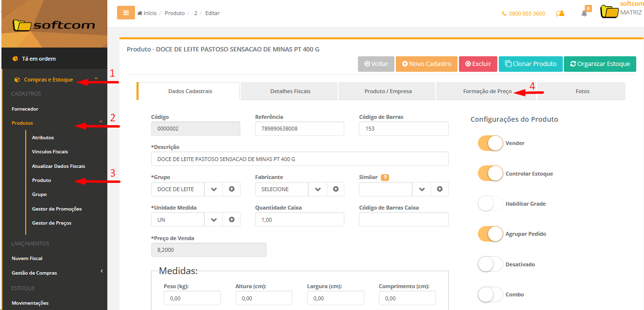Open the Formação de Preço tab
This screenshot has width=644, height=310.
(x=487, y=91)
